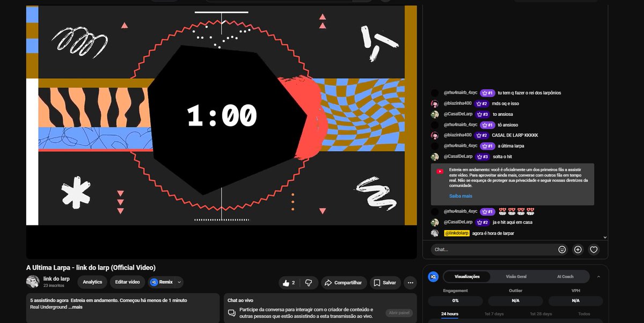
Task: Open the Analytics button
Action: (x=92, y=282)
